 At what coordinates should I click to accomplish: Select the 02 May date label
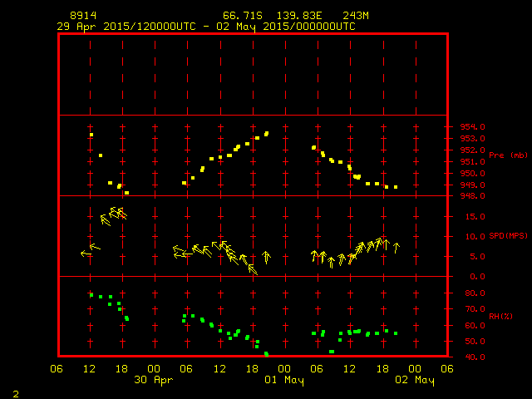(x=414, y=380)
